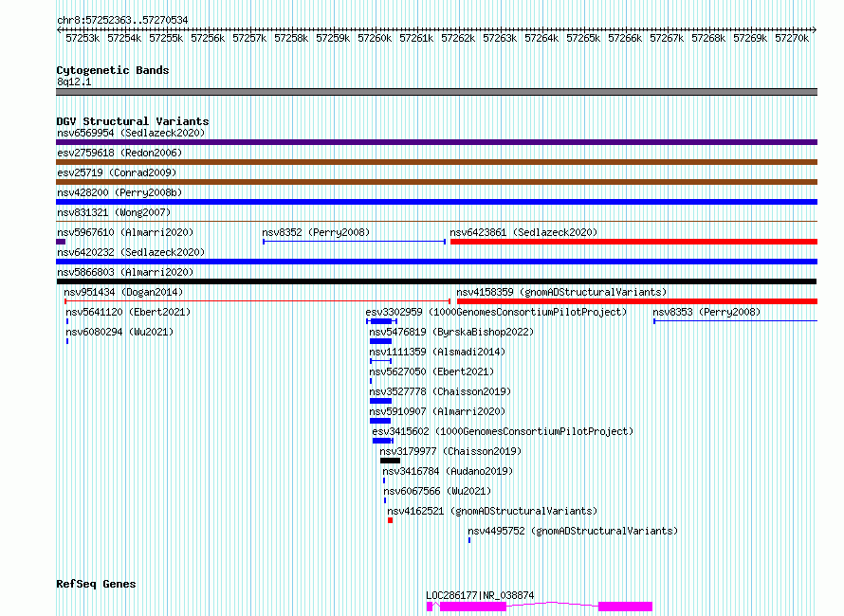Select the brown esv2759618 variant bar
Screen dimensions: 844x616
click(436, 162)
